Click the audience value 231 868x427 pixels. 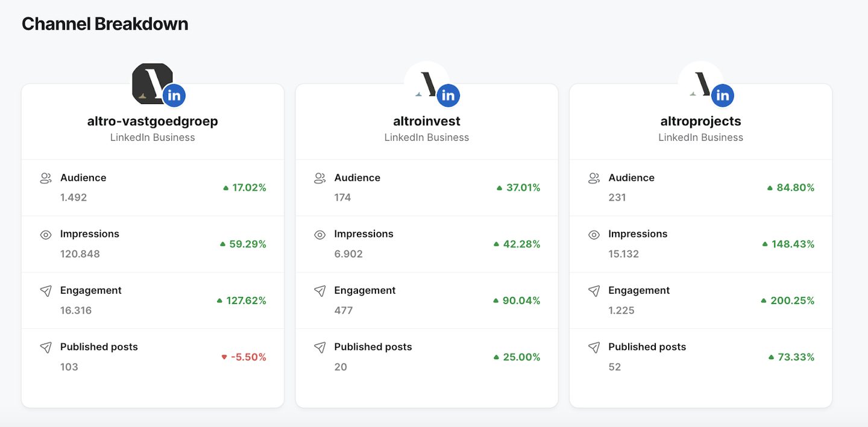617,198
